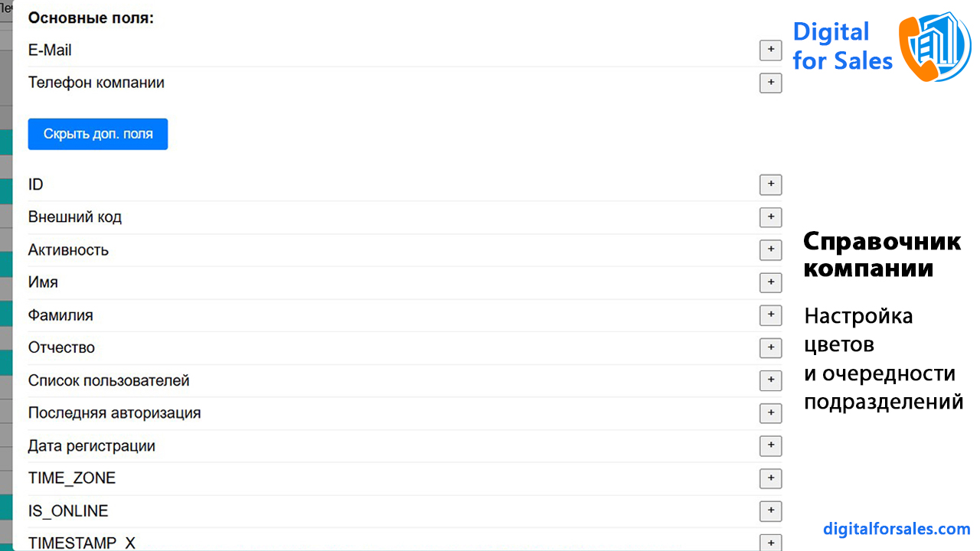
Task: Add the Внешний код field
Action: [x=770, y=217]
